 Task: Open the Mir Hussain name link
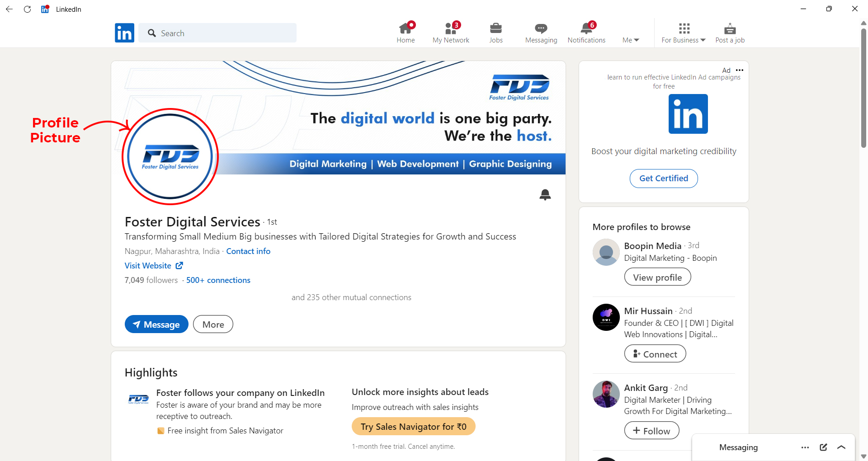[x=648, y=311]
